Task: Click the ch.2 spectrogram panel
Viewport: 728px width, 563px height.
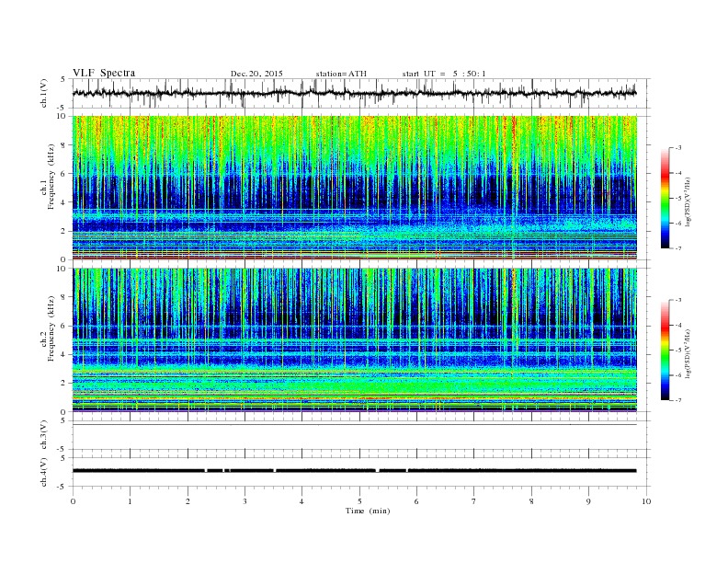Action: pyautogui.click(x=355, y=340)
